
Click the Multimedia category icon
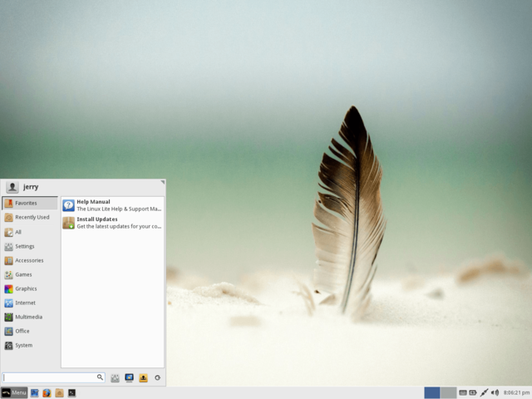[x=8, y=317]
